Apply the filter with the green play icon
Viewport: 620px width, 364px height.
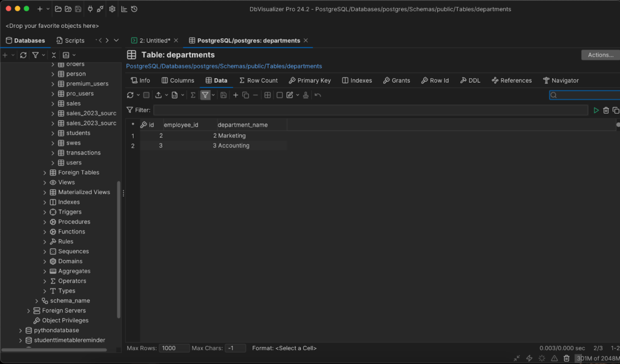(x=596, y=110)
